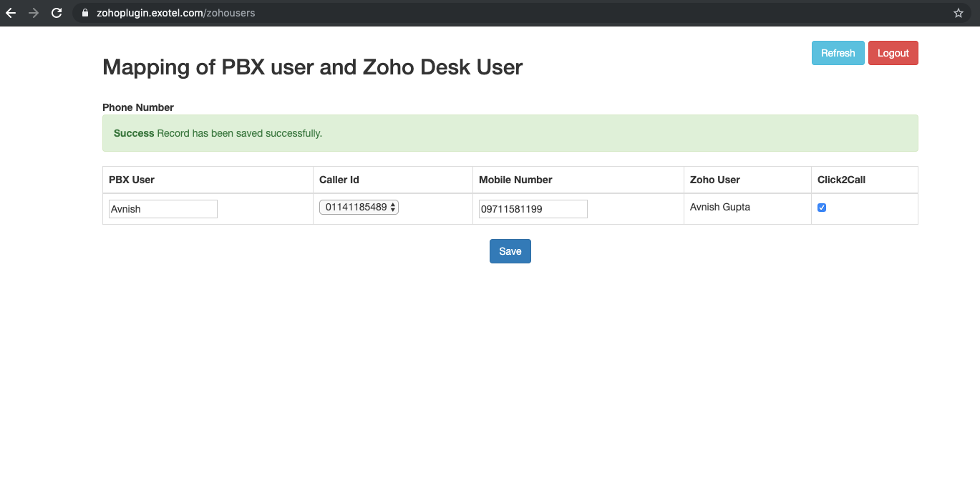The height and width of the screenshot is (491, 980).
Task: Reload page with browser reload icon
Action: [57, 13]
